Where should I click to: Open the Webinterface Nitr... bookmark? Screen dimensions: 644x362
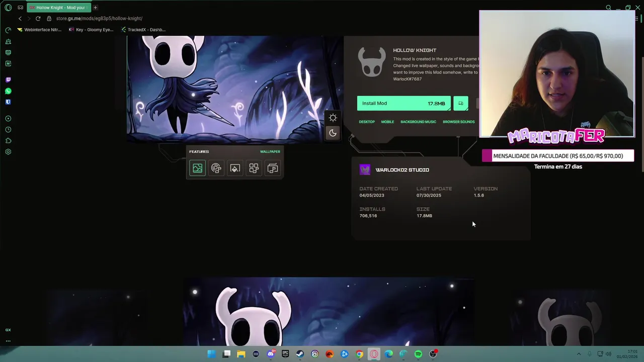[39, 30]
